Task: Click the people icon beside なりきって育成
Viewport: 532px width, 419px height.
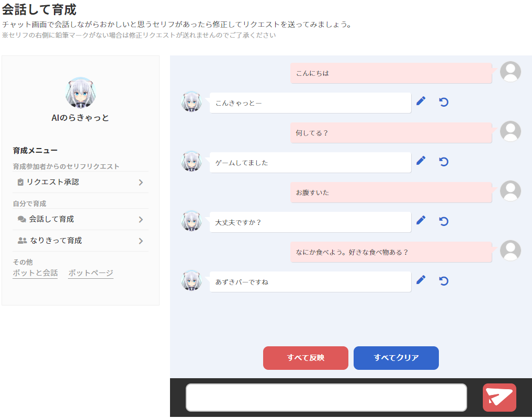Action: [22, 241]
